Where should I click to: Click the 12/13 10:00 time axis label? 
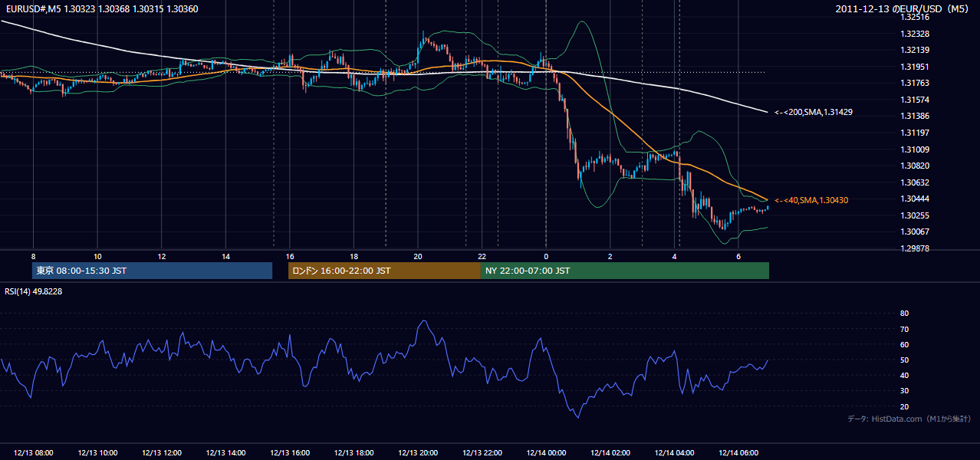97,452
